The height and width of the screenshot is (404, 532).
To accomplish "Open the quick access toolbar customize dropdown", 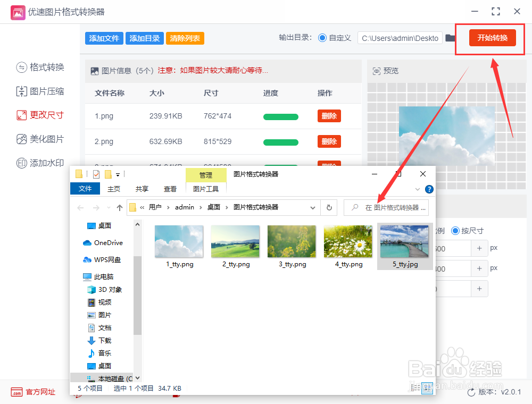I will click(x=118, y=175).
